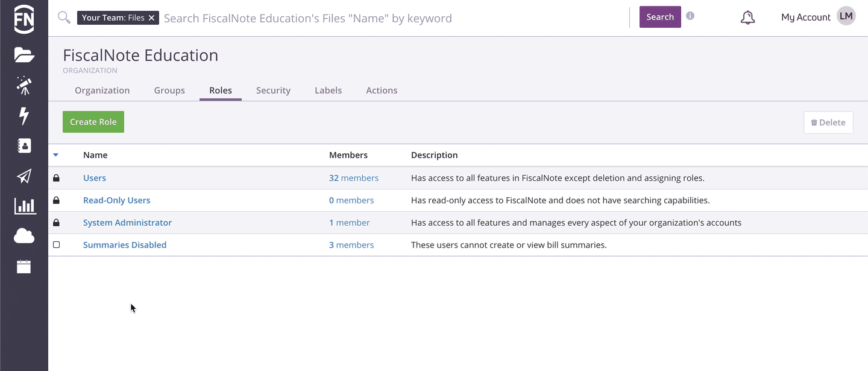View the 0 members link

(x=351, y=200)
